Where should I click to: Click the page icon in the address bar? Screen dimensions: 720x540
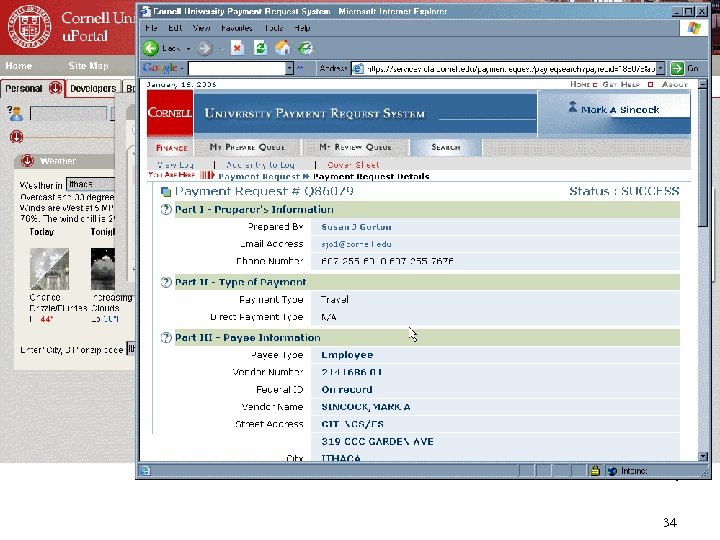(x=358, y=68)
